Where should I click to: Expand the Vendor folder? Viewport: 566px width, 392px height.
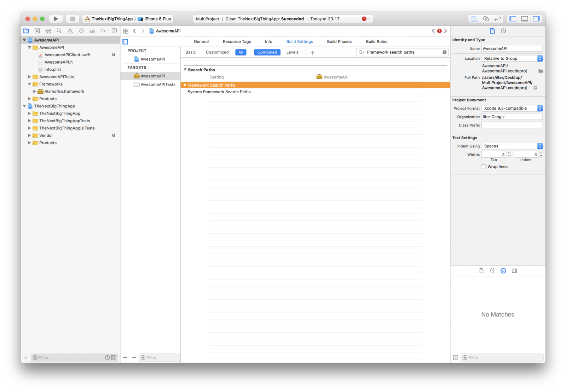[x=29, y=135]
